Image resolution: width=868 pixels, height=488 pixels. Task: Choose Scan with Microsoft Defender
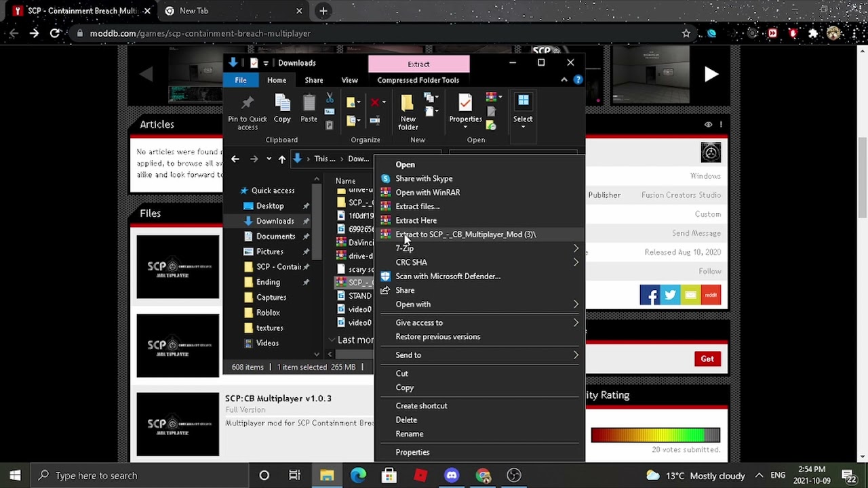click(x=448, y=277)
